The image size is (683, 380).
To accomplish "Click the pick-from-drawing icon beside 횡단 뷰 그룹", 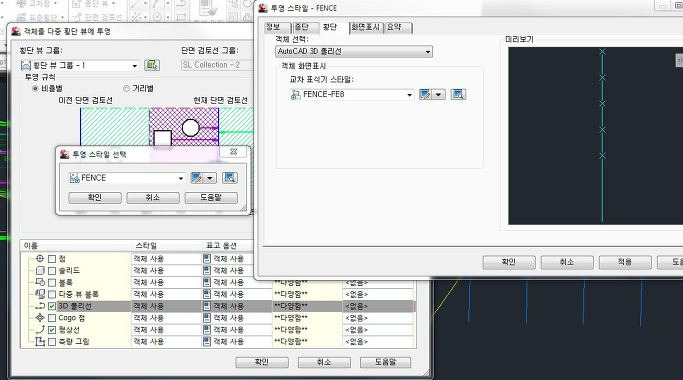I will pos(152,65).
